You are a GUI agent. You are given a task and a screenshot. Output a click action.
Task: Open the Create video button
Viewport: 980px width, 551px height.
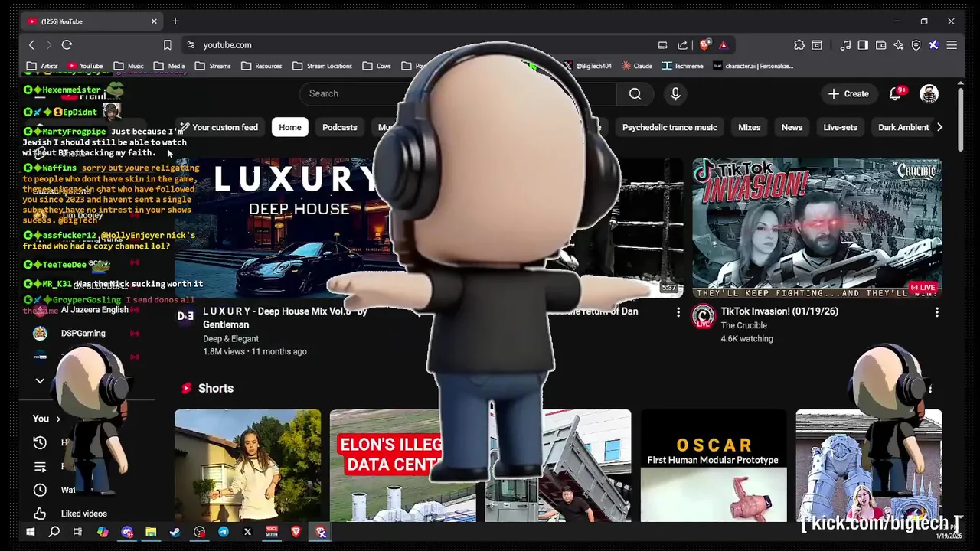tap(848, 93)
